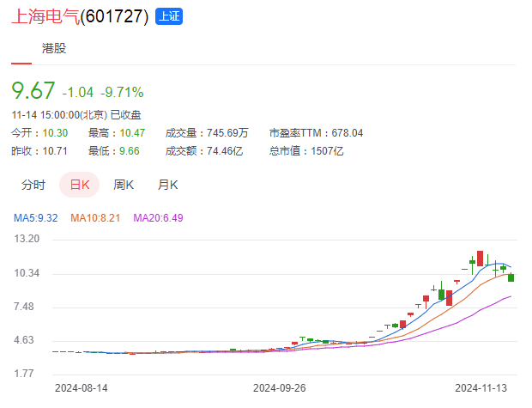The image size is (532, 408).
Task: Click the current price 9.67
Action: pyautogui.click(x=33, y=91)
